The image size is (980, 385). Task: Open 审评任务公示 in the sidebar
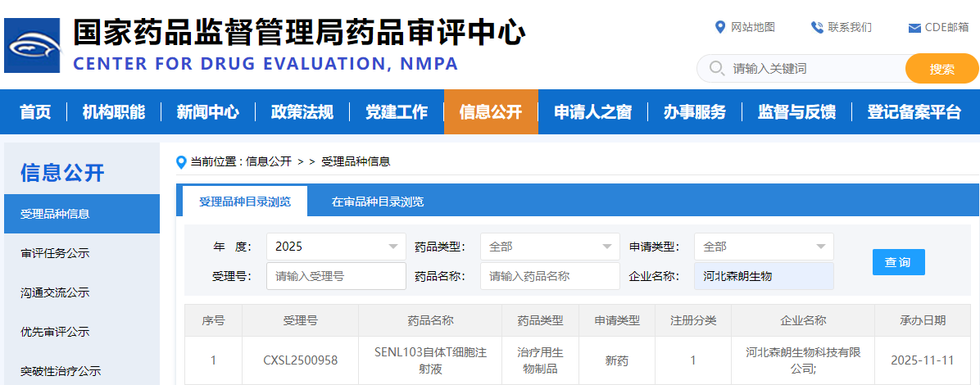(55, 253)
